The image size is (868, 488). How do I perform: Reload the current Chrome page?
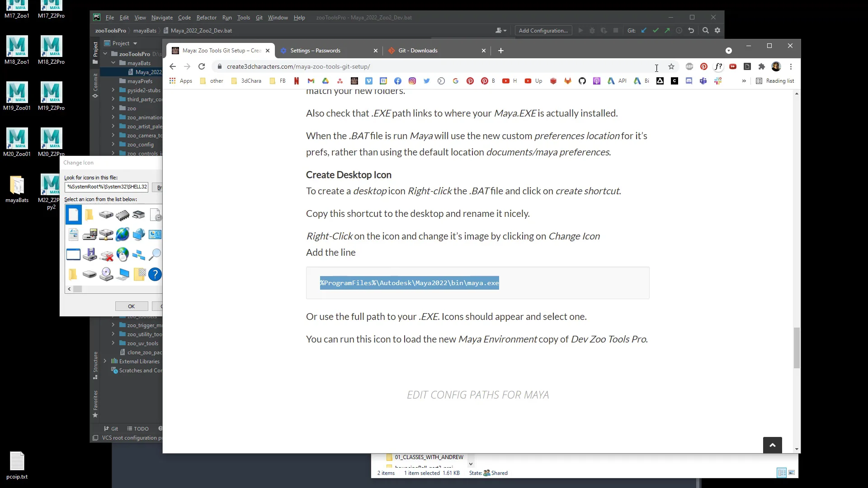tap(202, 66)
